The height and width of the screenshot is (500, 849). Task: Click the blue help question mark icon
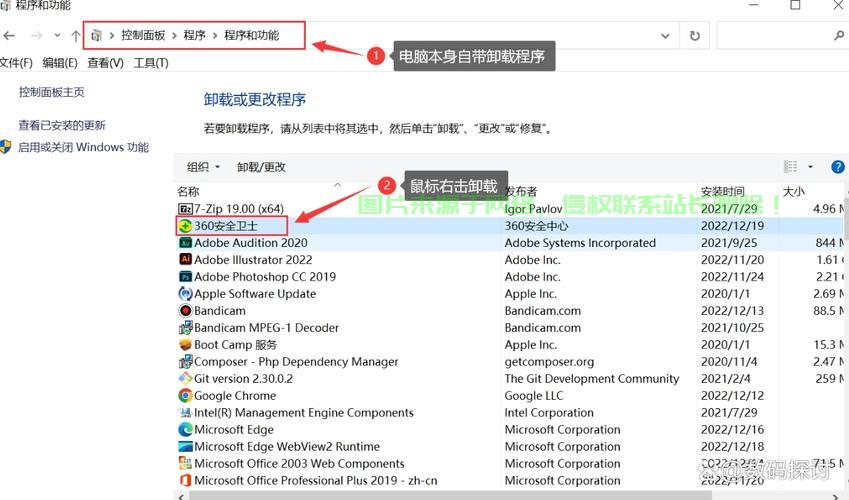pos(837,167)
